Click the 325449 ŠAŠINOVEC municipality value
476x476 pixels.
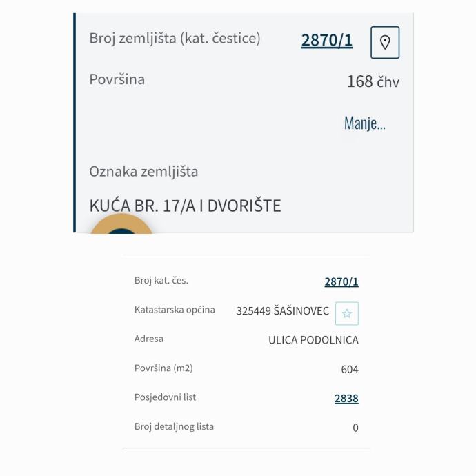point(282,311)
